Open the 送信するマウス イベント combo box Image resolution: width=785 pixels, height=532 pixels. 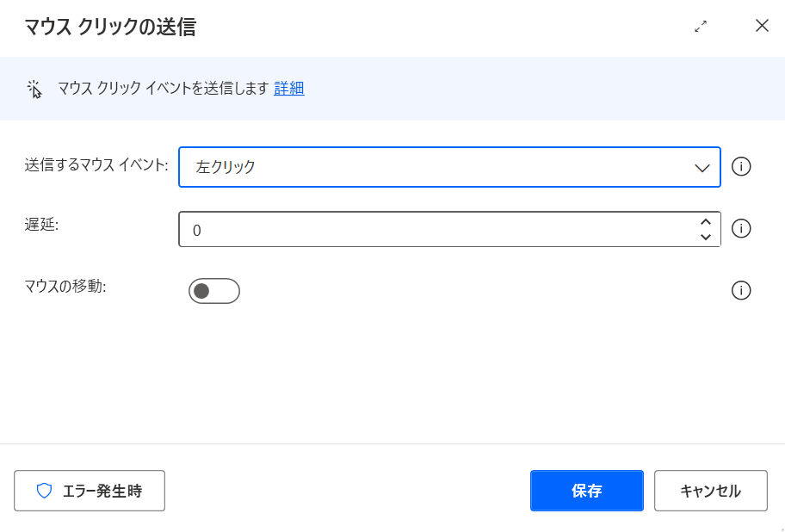[449, 167]
